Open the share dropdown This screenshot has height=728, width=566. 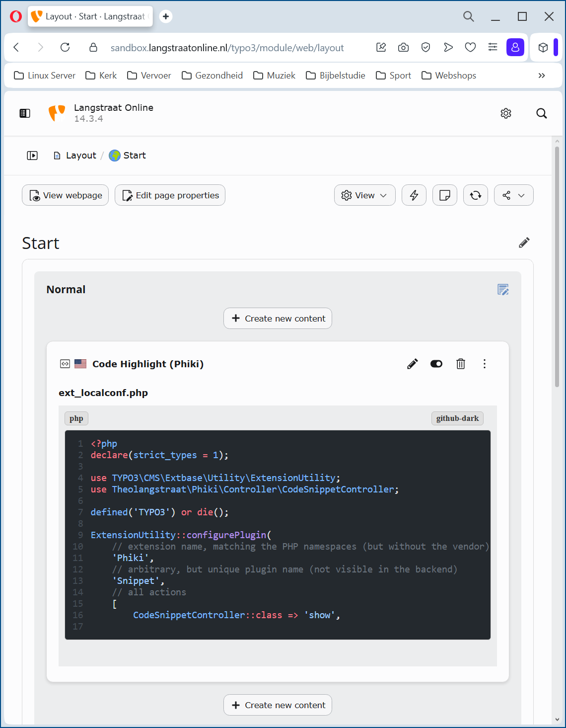tap(514, 195)
